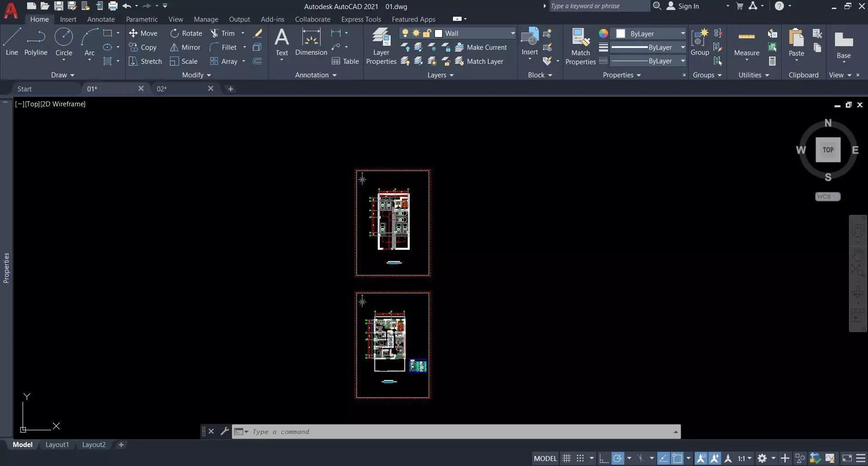Image resolution: width=868 pixels, height=466 pixels.
Task: Toggle MODEL space button in status bar
Action: pos(545,458)
